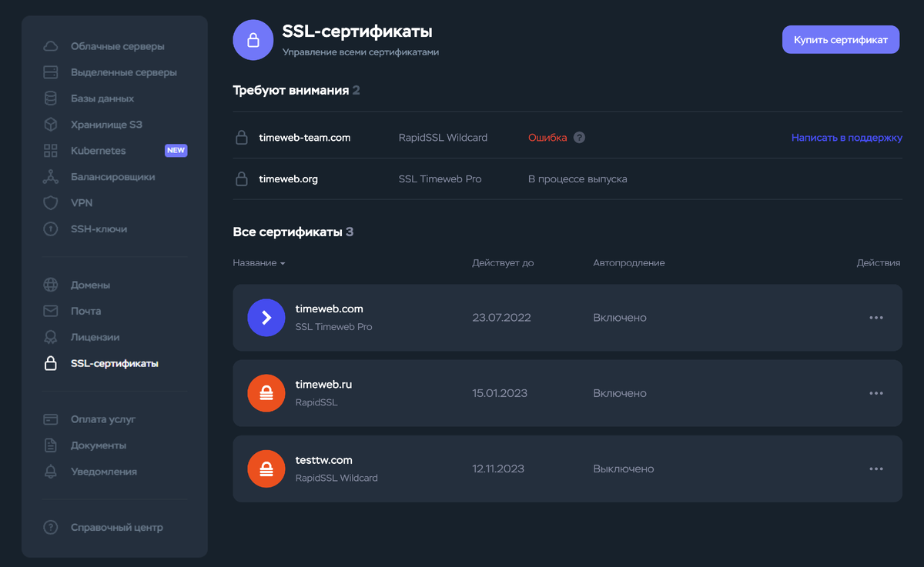Click the database icon for Базы данных
The width and height of the screenshot is (924, 567).
(51, 98)
